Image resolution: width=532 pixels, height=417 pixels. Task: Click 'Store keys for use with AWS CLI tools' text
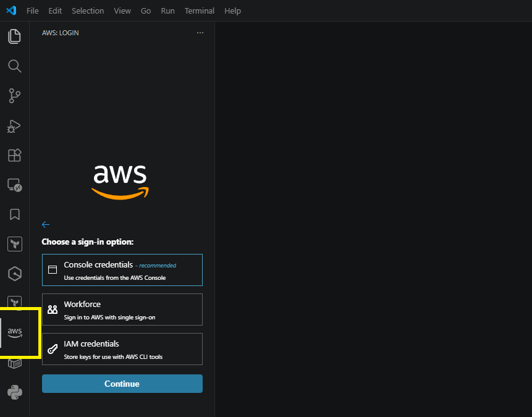click(113, 357)
